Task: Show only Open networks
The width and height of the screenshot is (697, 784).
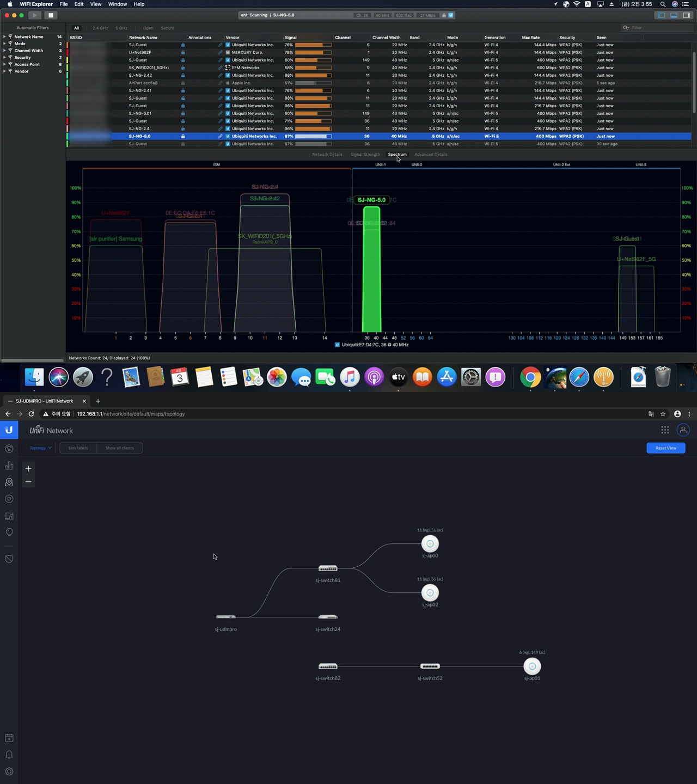Action: coord(148,28)
